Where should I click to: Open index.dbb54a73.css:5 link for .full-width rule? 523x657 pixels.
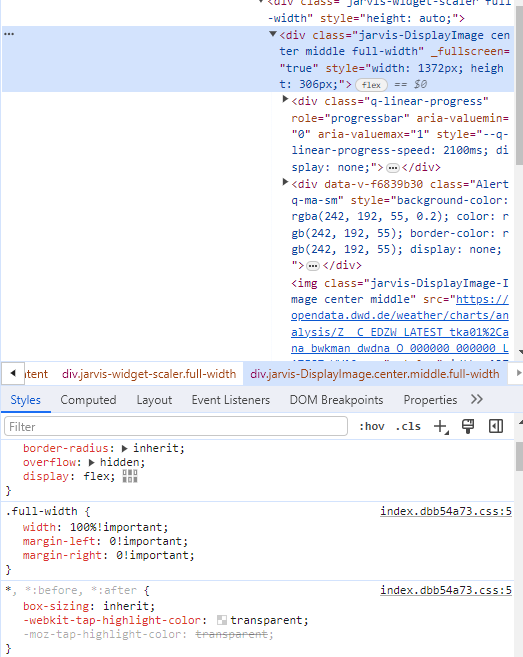pyautogui.click(x=446, y=511)
